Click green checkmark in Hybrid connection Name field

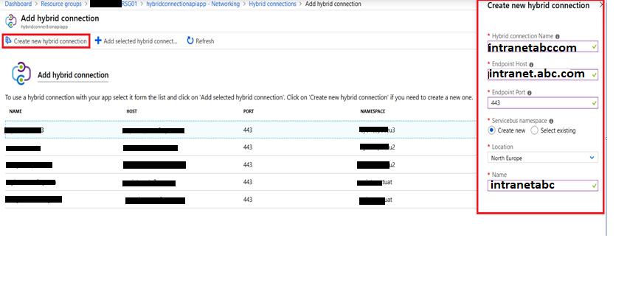(x=594, y=47)
